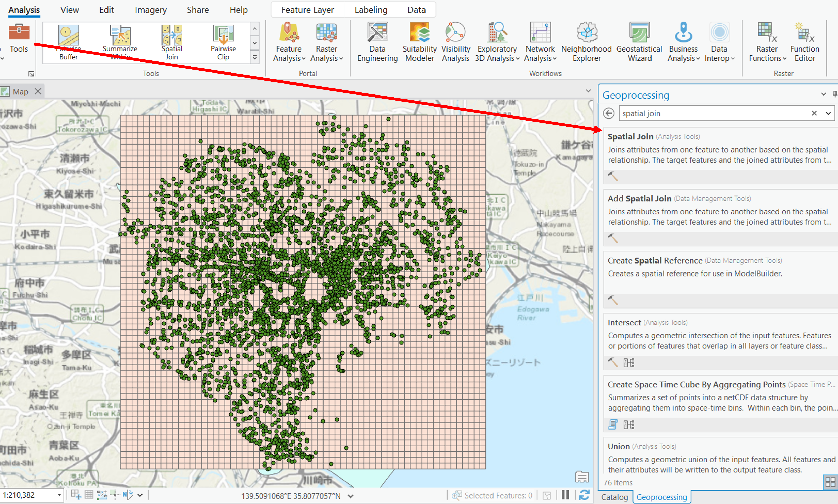Image resolution: width=838 pixels, height=504 pixels.
Task: Refresh the map view
Action: pyautogui.click(x=584, y=495)
